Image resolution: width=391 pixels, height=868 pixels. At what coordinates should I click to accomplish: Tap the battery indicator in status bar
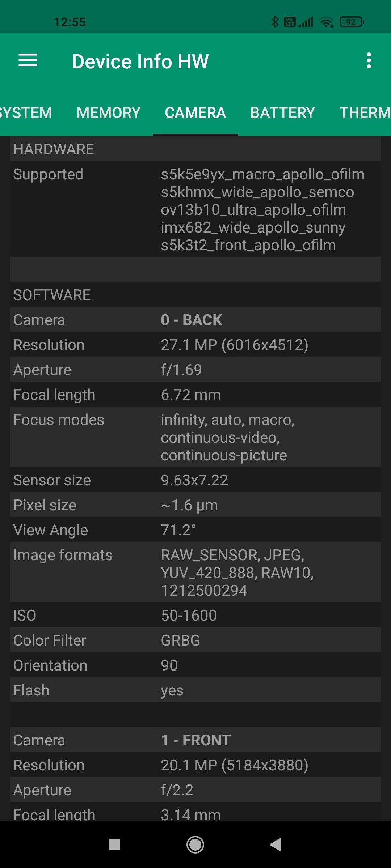tap(352, 22)
